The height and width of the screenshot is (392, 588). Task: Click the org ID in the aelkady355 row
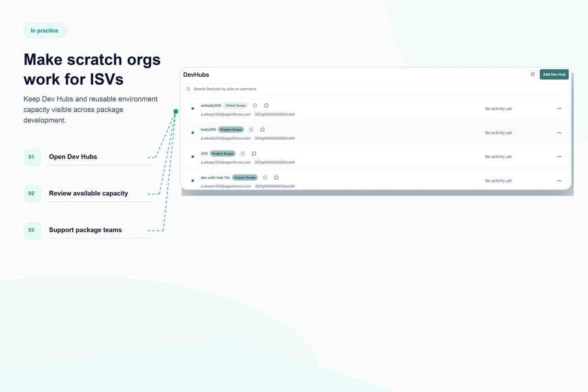[x=275, y=114]
